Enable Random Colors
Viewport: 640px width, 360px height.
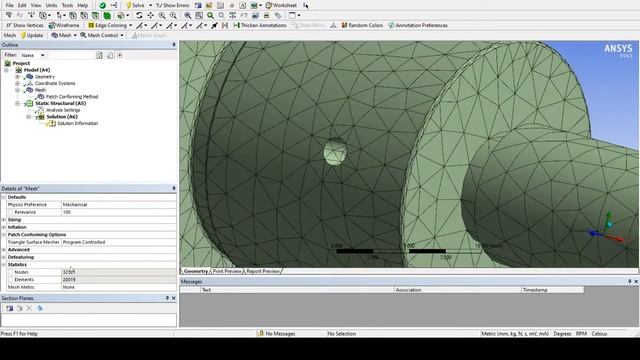click(362, 25)
